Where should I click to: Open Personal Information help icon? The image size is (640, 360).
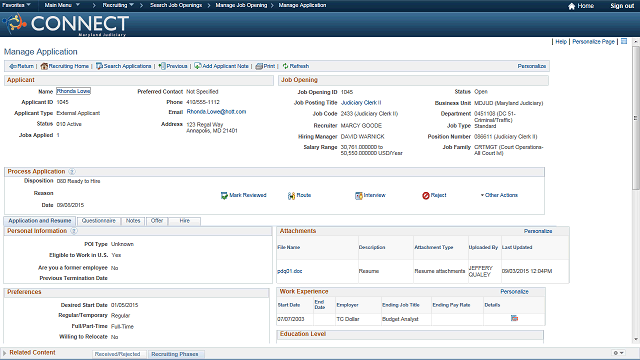pos(73,231)
